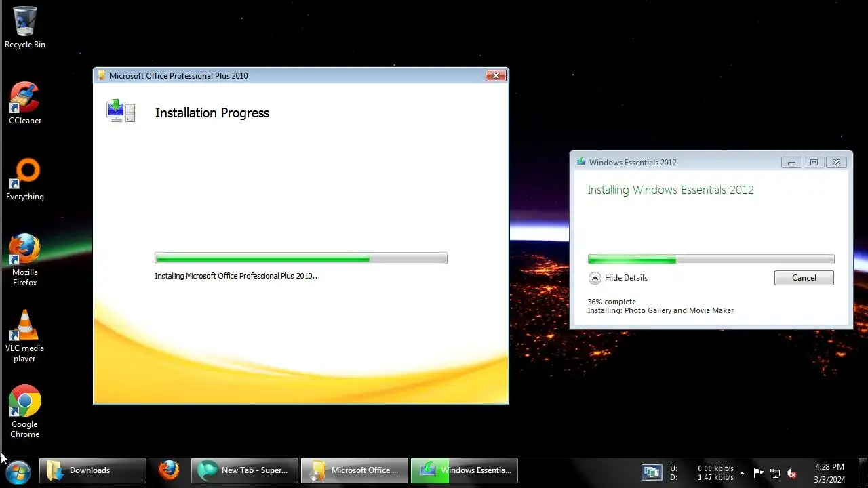
Task: Click the pinned Firefox taskbar icon
Action: [169, 470]
